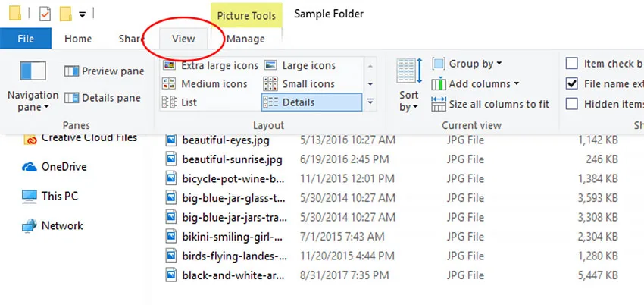This screenshot has height=305, width=644.
Task: Click the Network icon in sidebar
Action: pyautogui.click(x=29, y=225)
